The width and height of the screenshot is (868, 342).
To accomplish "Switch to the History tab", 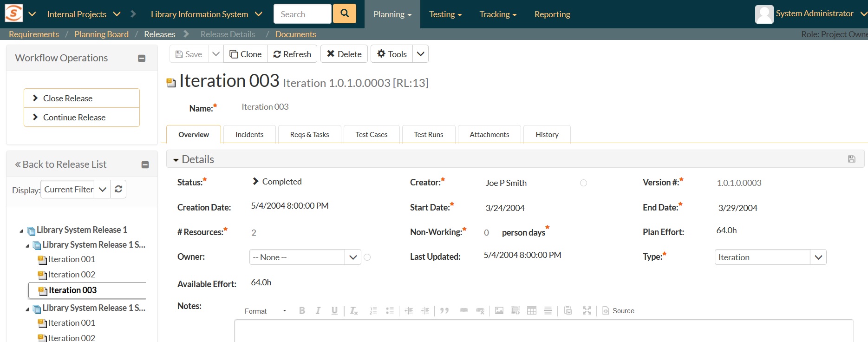I will pyautogui.click(x=547, y=134).
